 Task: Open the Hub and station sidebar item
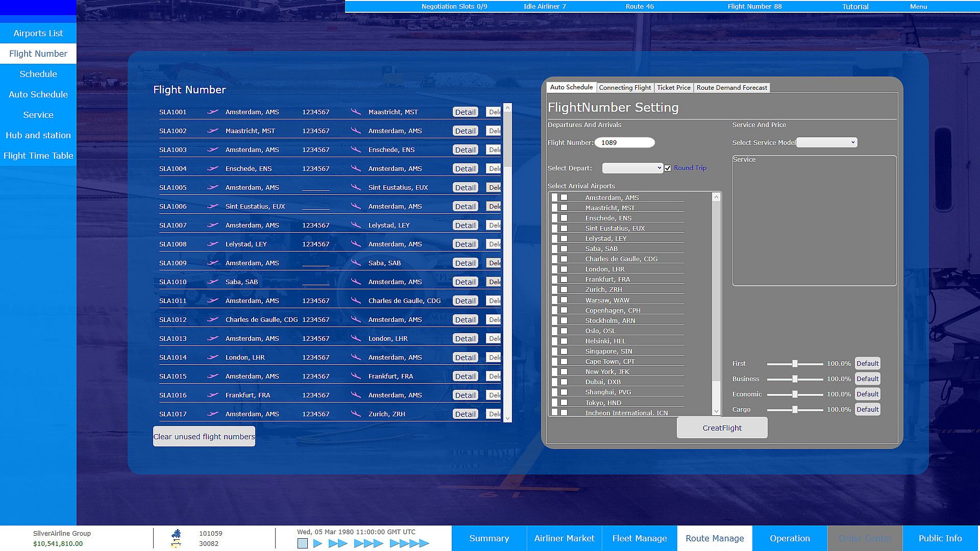pos(38,135)
